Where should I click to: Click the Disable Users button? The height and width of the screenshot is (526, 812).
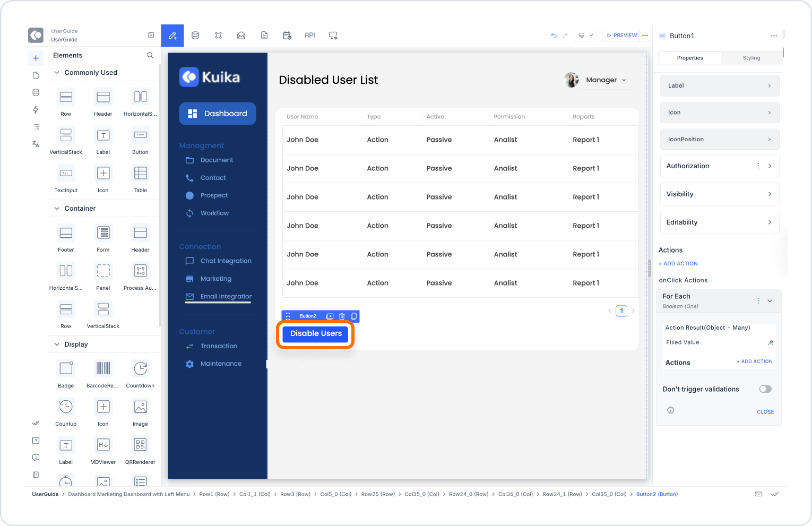316,334
